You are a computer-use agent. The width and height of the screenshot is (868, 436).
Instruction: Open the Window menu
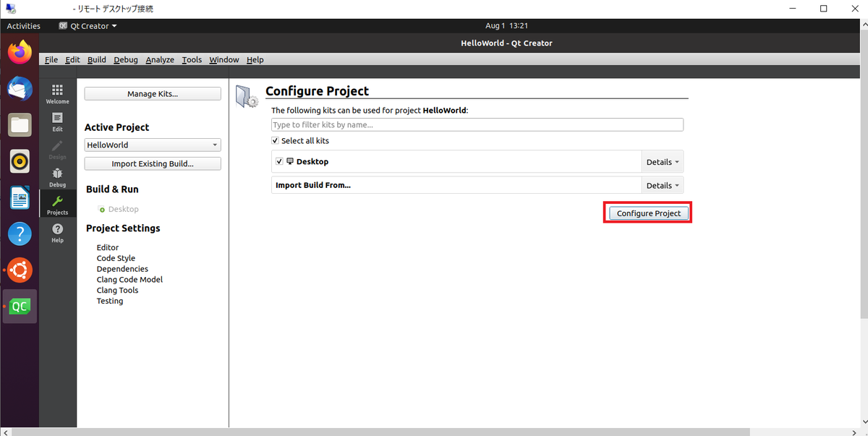(x=224, y=59)
